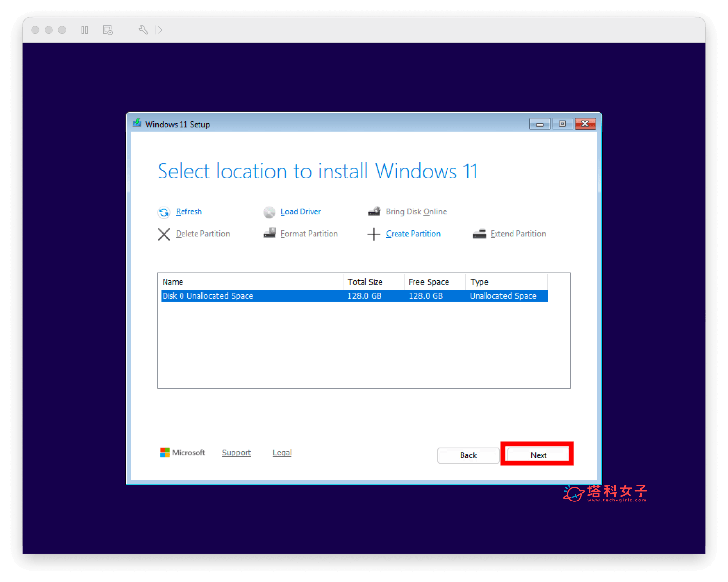
Task: Click the Delete Partition label
Action: pyautogui.click(x=203, y=234)
